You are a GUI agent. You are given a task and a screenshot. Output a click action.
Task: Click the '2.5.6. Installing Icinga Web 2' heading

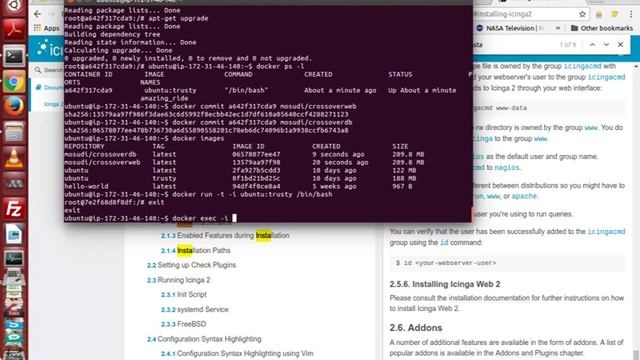[445, 284]
